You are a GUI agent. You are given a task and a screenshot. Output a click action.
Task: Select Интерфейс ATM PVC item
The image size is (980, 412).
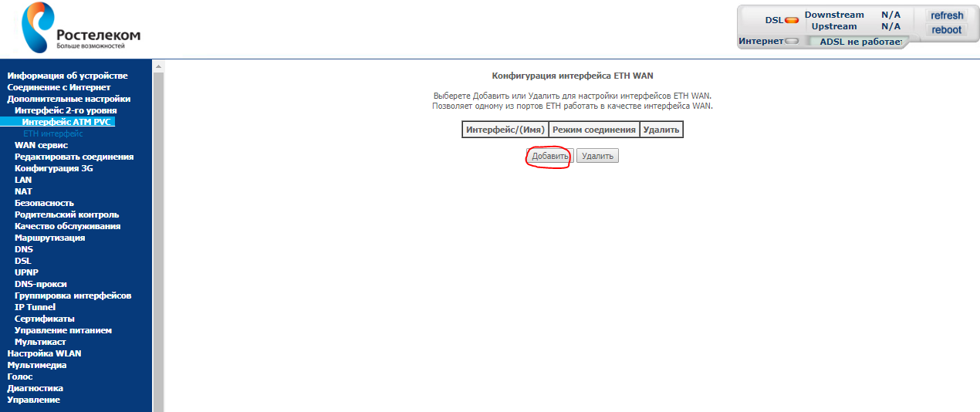pos(68,122)
